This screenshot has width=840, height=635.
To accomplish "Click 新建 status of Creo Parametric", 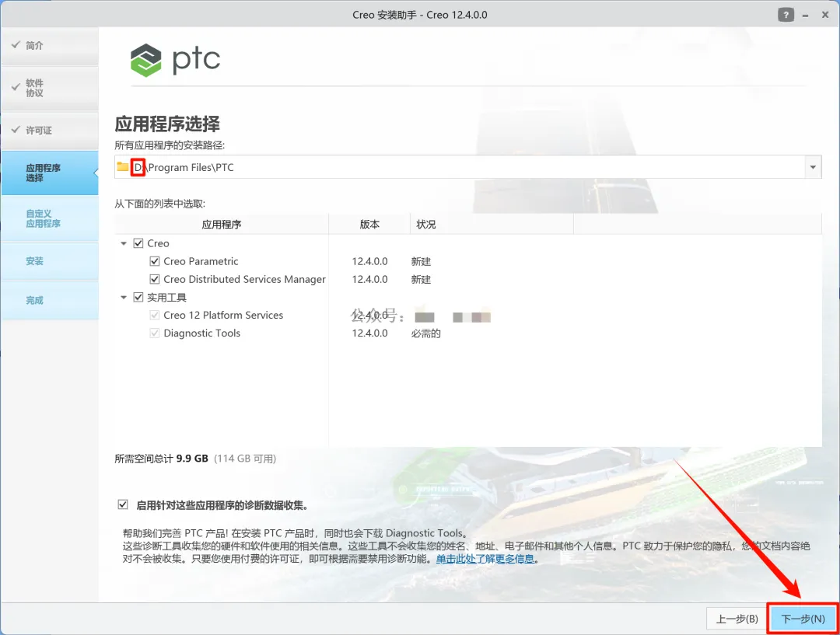I will pos(421,261).
